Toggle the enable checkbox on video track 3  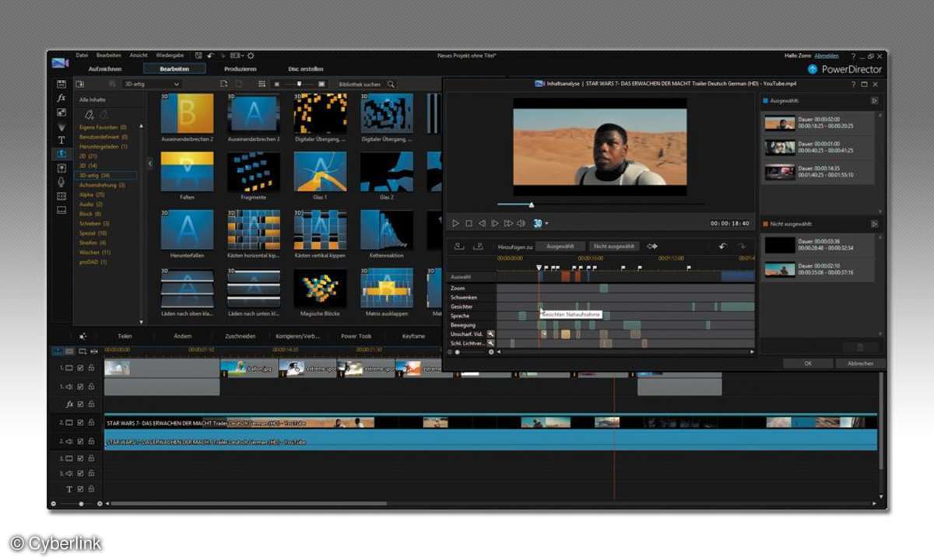(x=80, y=458)
